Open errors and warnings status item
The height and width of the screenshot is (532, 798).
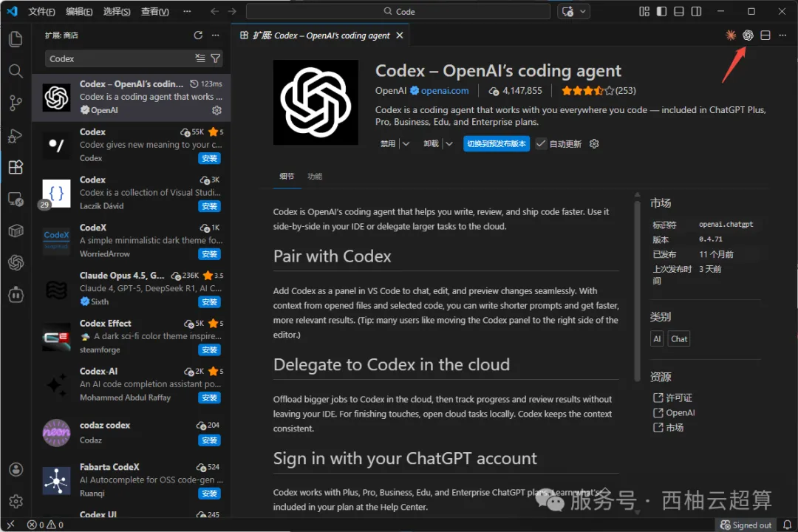tap(45, 525)
